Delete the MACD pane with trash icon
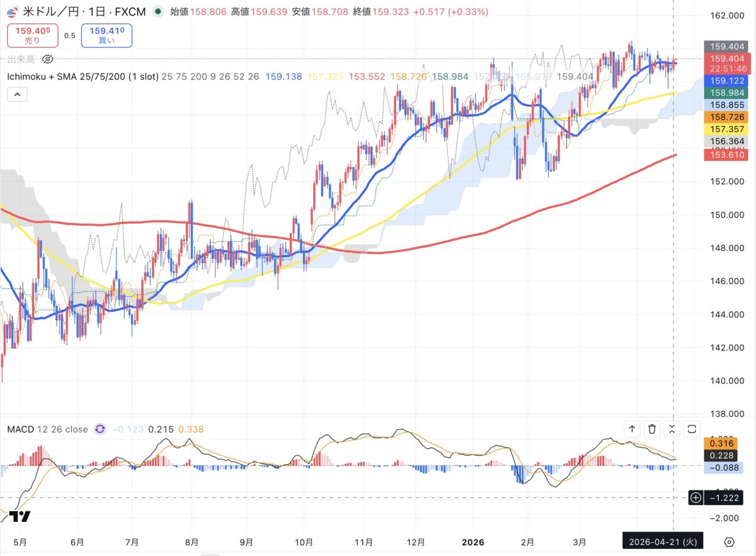 652,429
